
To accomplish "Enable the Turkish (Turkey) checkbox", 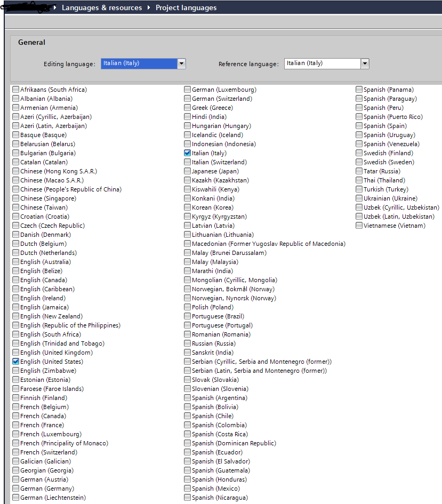I will coord(359,189).
